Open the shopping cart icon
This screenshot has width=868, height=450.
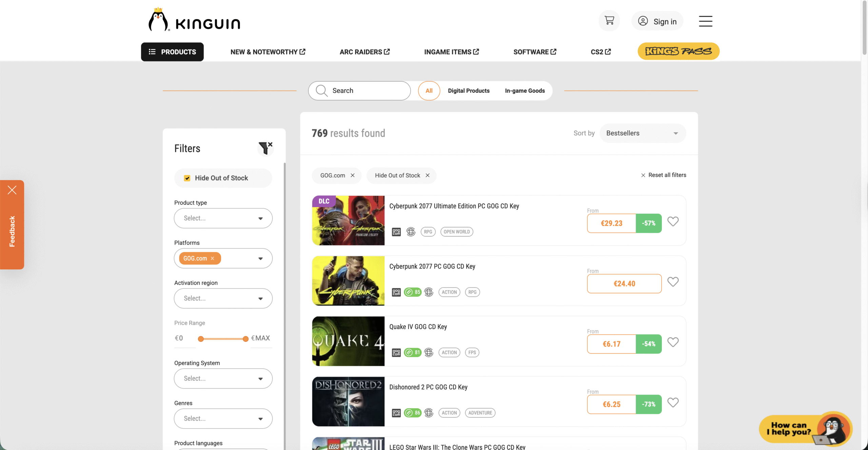(x=609, y=21)
